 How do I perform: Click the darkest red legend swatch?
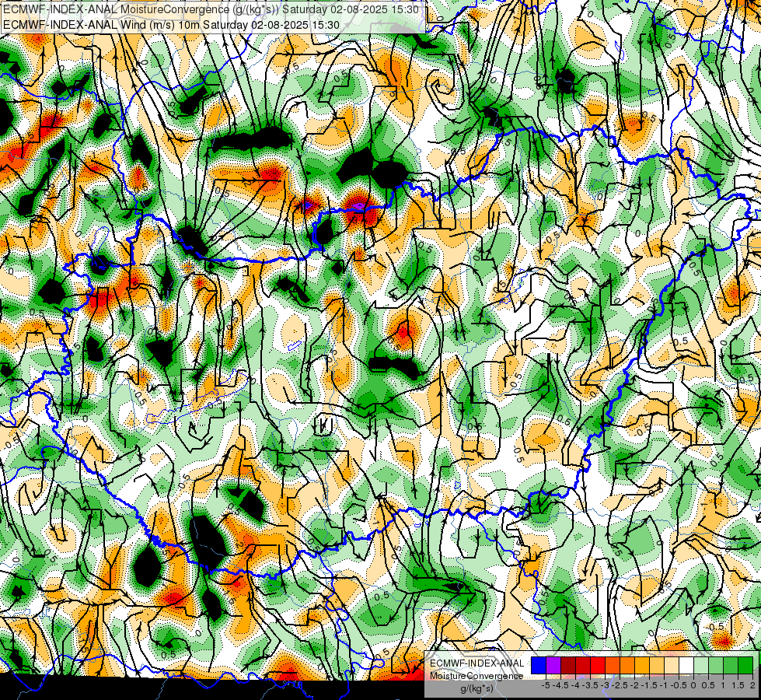[x=568, y=665]
